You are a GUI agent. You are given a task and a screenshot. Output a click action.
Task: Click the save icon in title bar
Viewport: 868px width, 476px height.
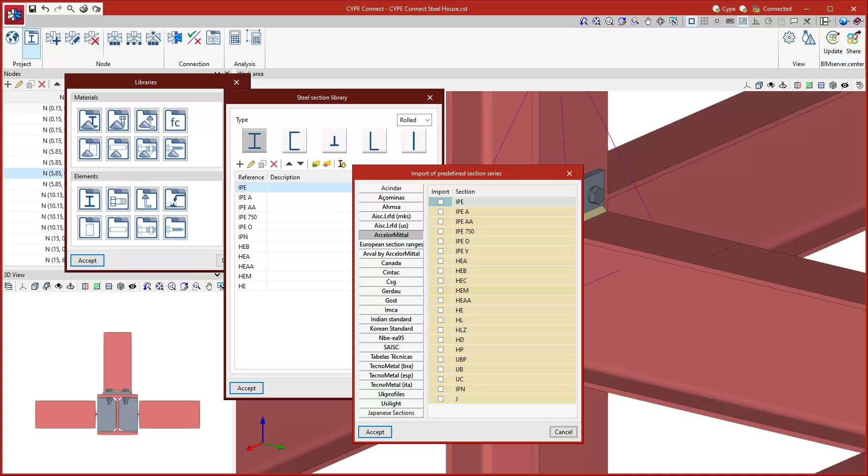[33, 9]
